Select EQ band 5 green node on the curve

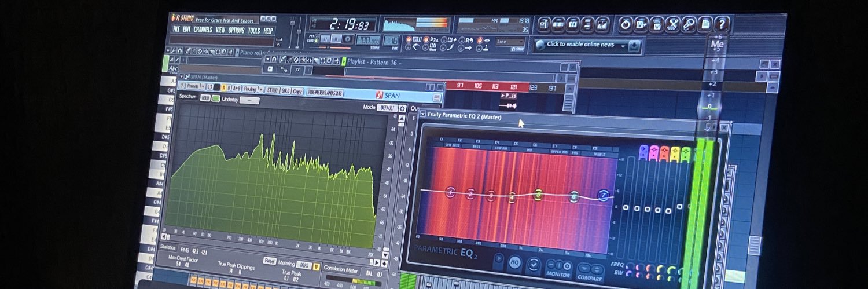[x=538, y=194]
